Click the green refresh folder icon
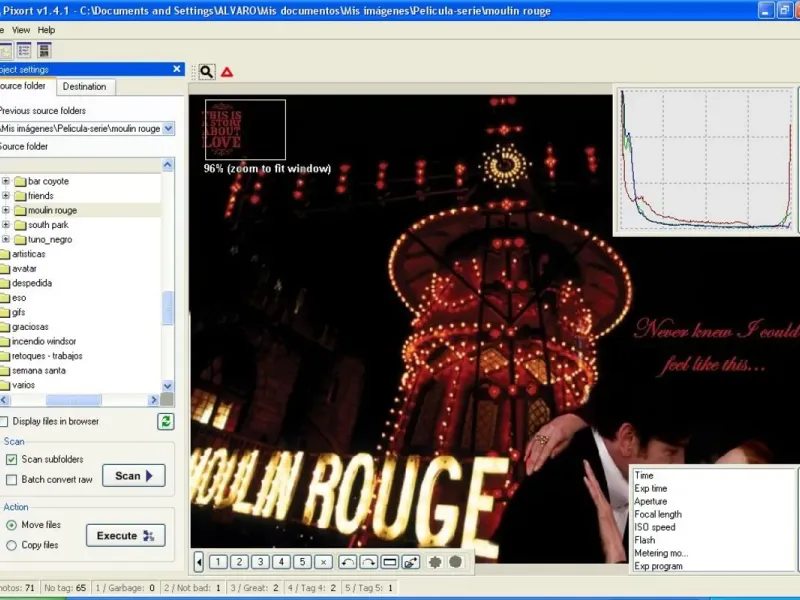 (x=166, y=421)
